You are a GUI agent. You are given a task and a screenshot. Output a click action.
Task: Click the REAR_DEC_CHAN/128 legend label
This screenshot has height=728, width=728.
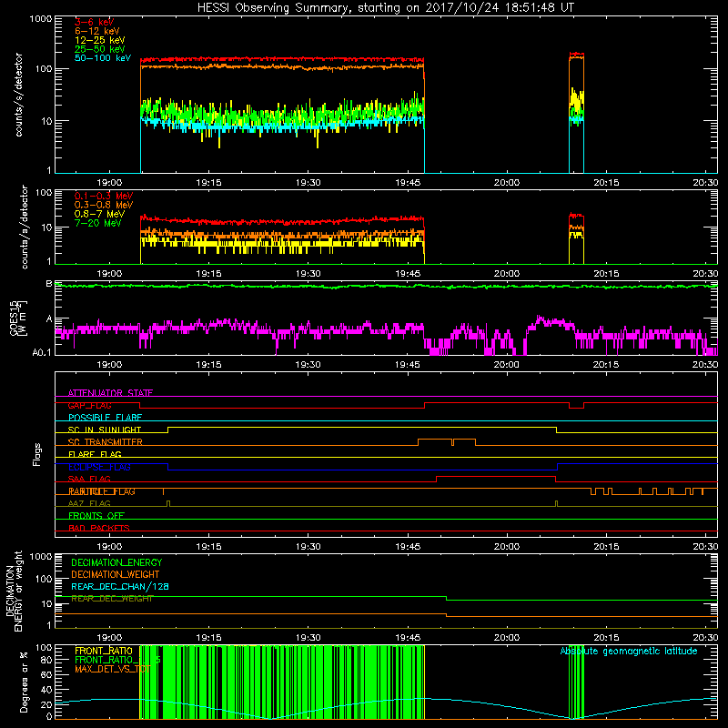coord(120,586)
